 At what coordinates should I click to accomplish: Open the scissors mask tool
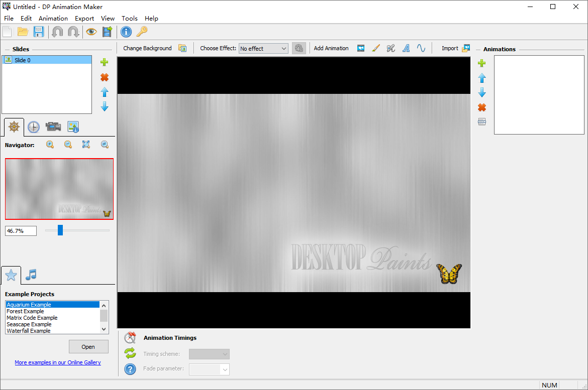391,48
